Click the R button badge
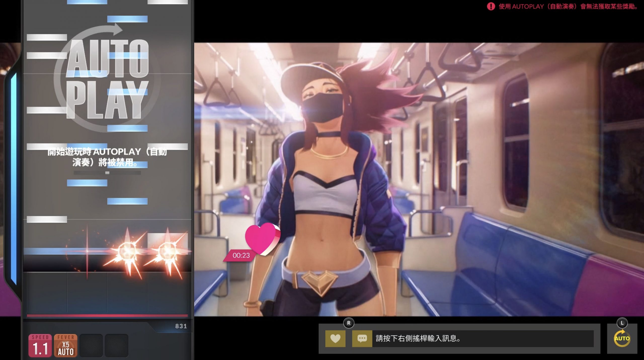This screenshot has width=644, height=360. (x=349, y=323)
